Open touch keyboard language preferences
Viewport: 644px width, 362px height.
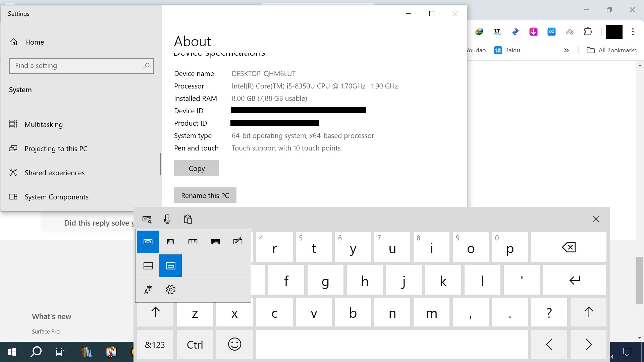(148, 290)
